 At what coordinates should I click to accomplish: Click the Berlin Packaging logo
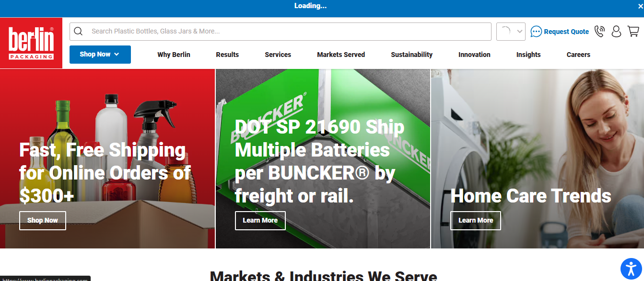pyautogui.click(x=31, y=43)
